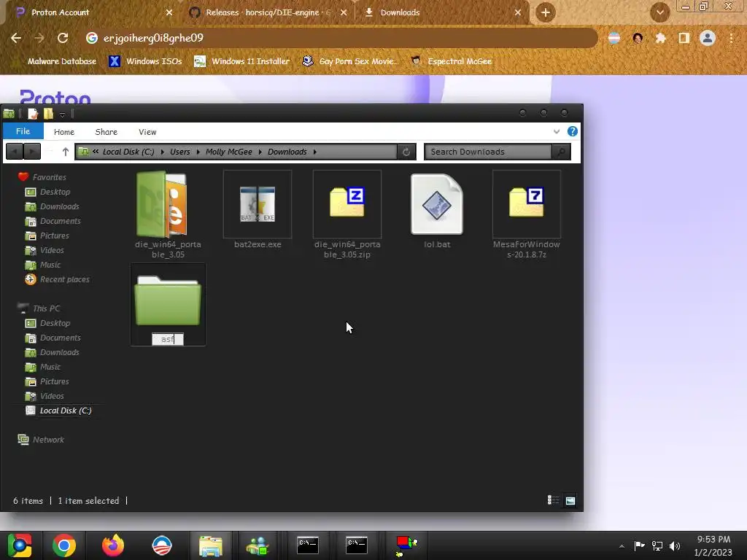Select the lol.bat file icon
The image size is (747, 560).
pyautogui.click(x=437, y=204)
